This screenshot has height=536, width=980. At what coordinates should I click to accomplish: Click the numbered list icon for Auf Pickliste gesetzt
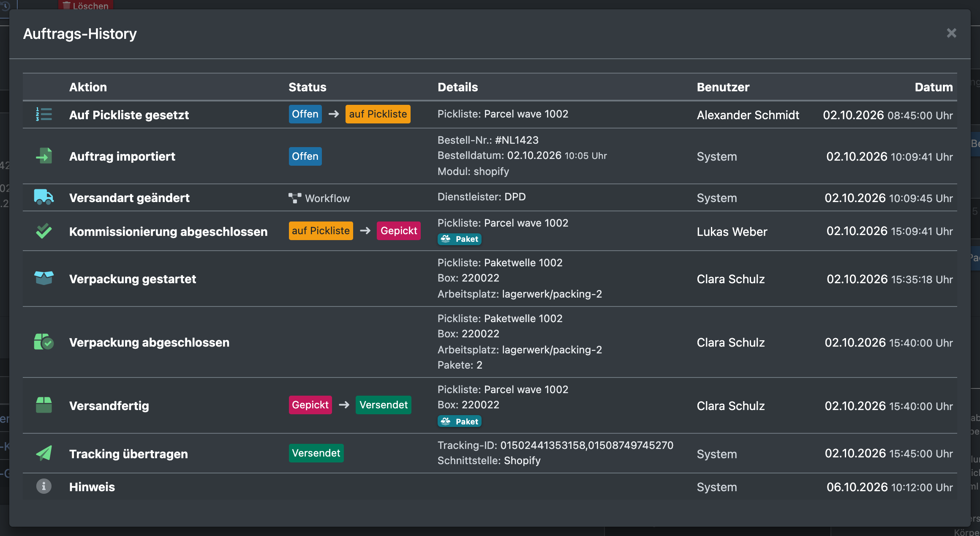tap(44, 114)
